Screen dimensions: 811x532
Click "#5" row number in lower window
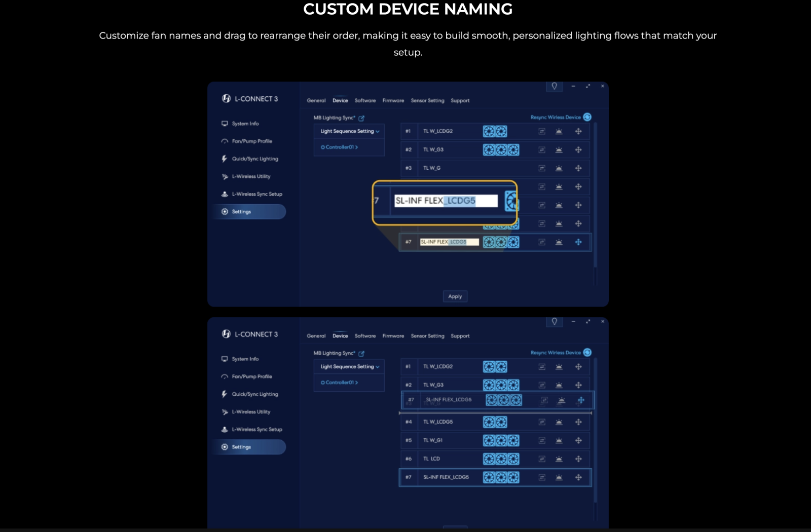408,441
